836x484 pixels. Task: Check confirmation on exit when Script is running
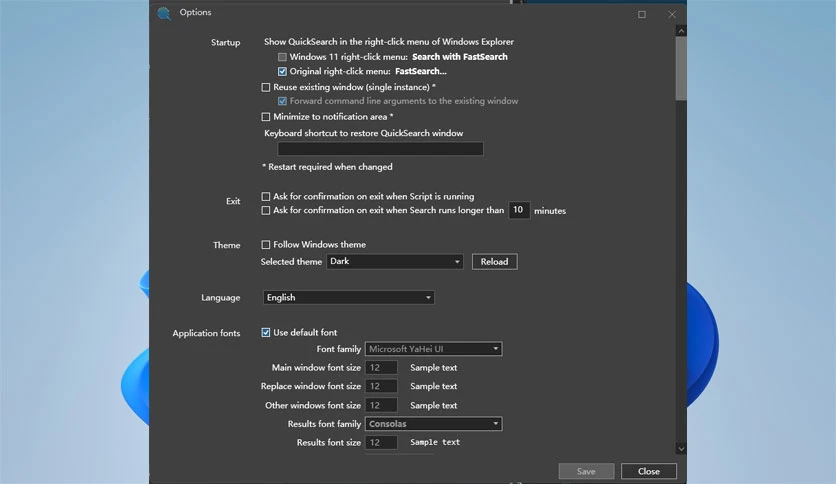pyautogui.click(x=266, y=197)
